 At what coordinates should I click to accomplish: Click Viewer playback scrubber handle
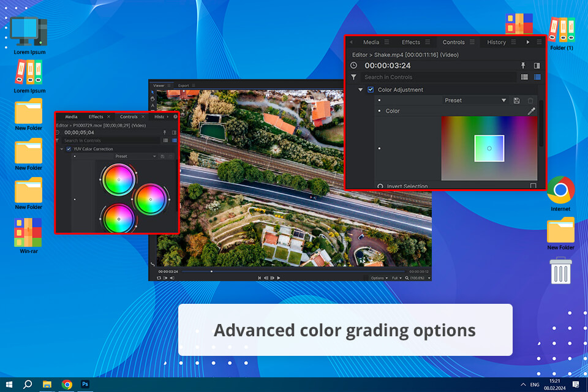(211, 271)
